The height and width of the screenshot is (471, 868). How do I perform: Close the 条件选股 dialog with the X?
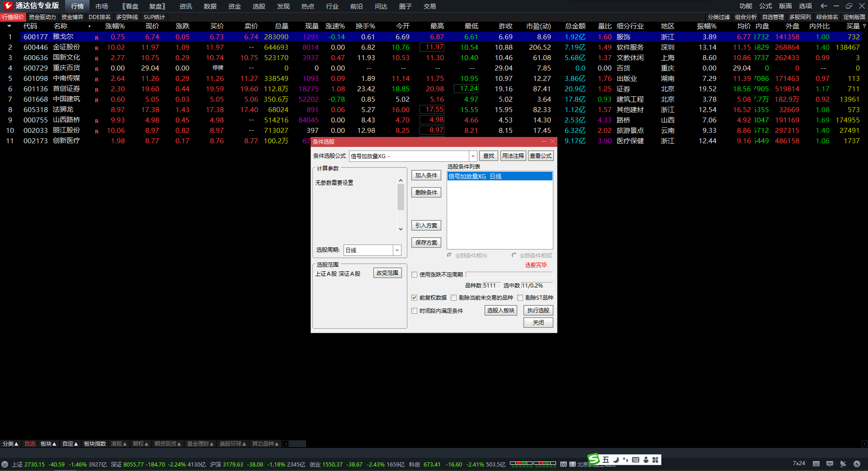(552, 141)
